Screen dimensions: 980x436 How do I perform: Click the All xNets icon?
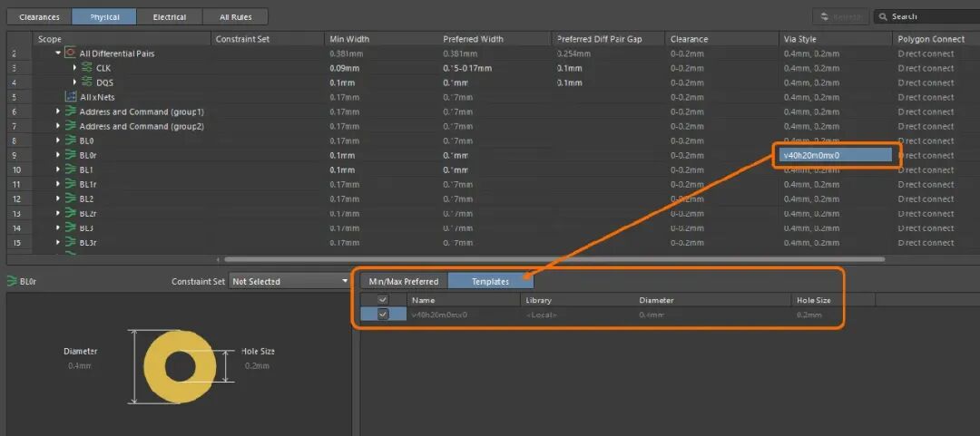[x=71, y=97]
